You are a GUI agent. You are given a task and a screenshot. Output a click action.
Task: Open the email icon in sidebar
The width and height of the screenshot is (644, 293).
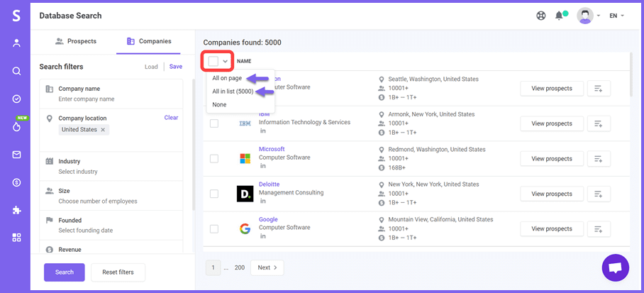click(x=16, y=155)
